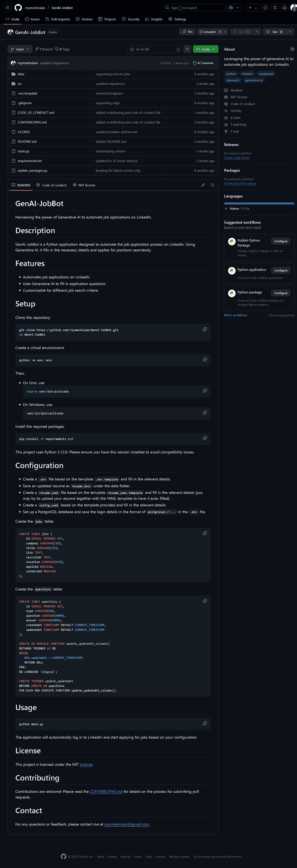This screenshot has height=868, width=297.
Task: Copy the python -m venv command
Action: pyautogui.click(x=205, y=360)
